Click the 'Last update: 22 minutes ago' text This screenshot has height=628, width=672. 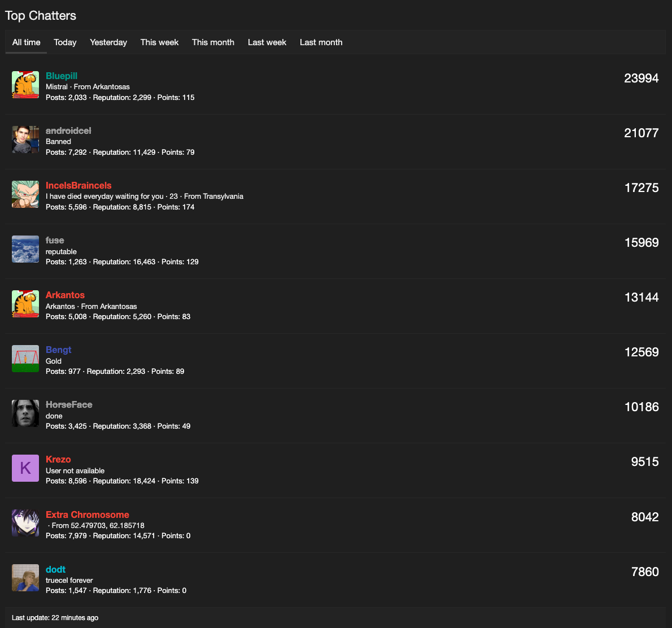coord(55,618)
